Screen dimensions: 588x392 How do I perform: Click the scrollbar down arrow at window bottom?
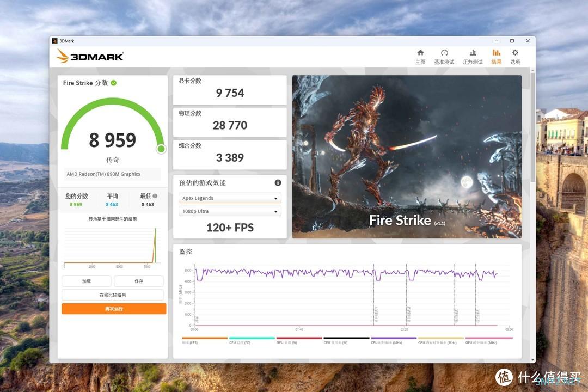pyautogui.click(x=532, y=360)
